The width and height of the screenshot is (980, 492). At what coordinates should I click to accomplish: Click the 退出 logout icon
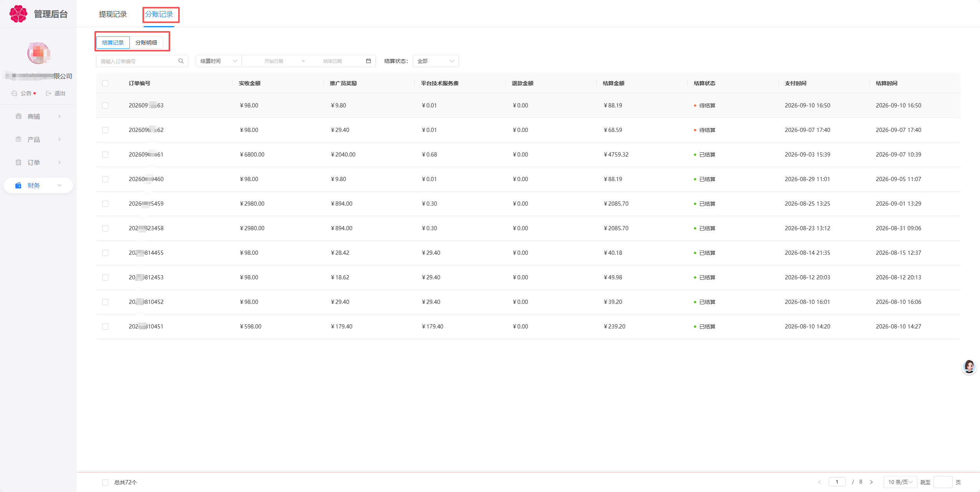click(48, 93)
